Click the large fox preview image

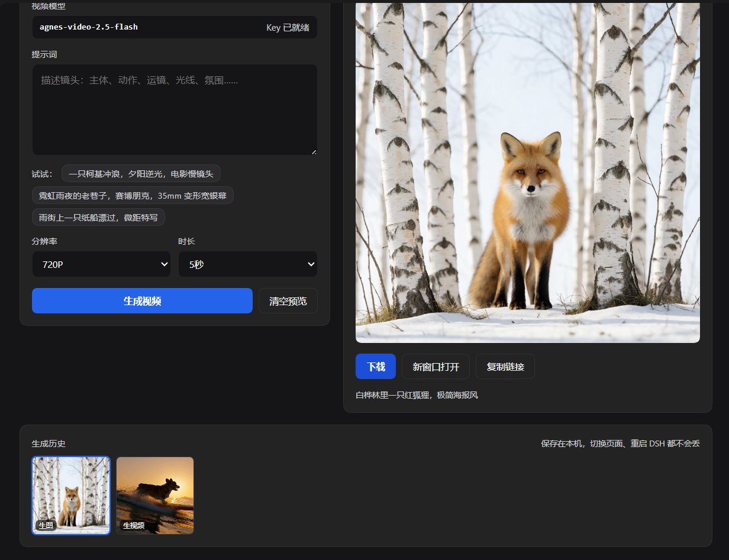pyautogui.click(x=528, y=171)
